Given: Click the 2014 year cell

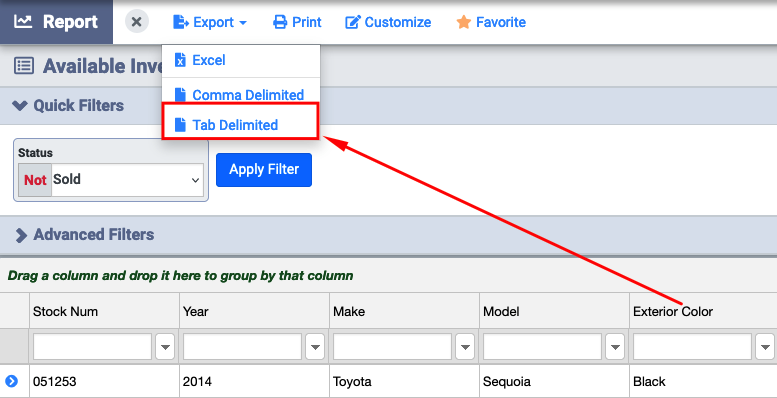Looking at the screenshot, I should 255,382.
